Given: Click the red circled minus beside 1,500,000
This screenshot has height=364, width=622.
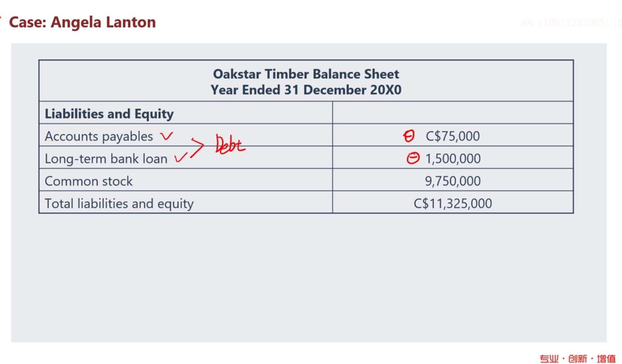Looking at the screenshot, I should [x=413, y=158].
